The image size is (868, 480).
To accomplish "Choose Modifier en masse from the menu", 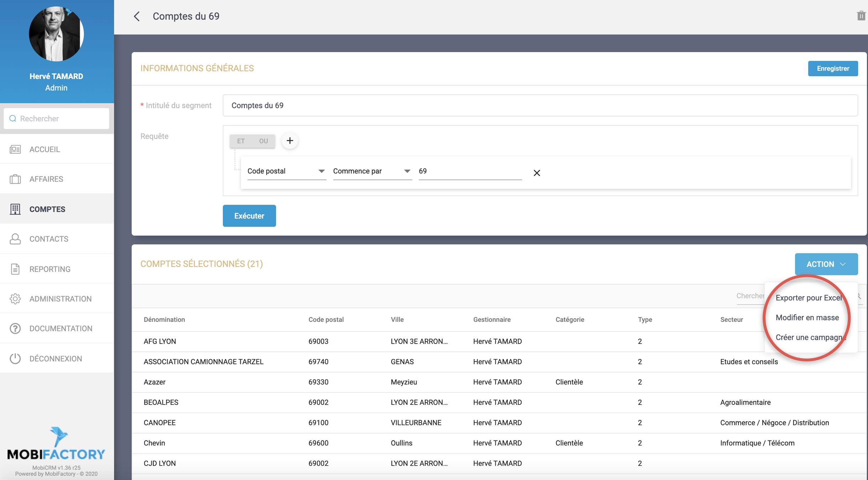I will (807, 318).
